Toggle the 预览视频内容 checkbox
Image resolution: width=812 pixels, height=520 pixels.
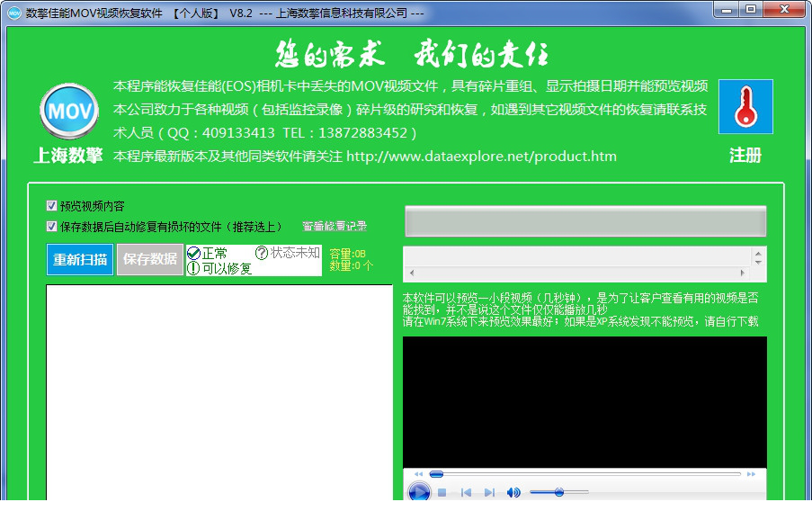point(52,206)
